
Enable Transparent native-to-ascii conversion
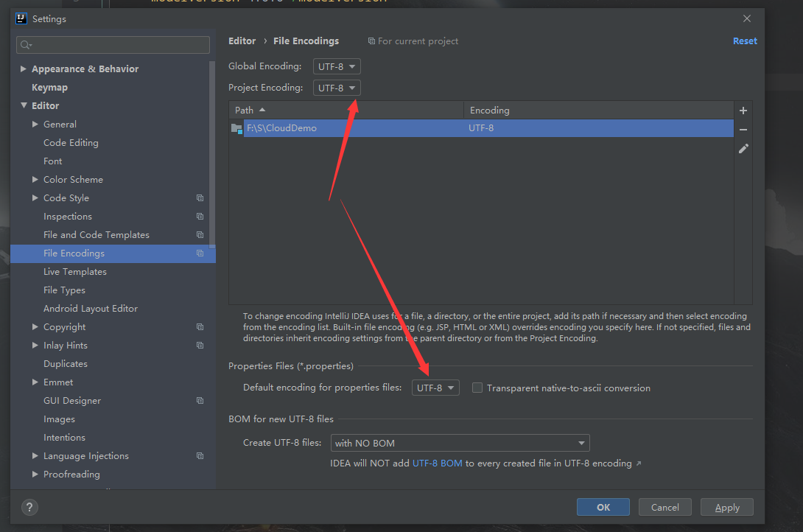[477, 388]
